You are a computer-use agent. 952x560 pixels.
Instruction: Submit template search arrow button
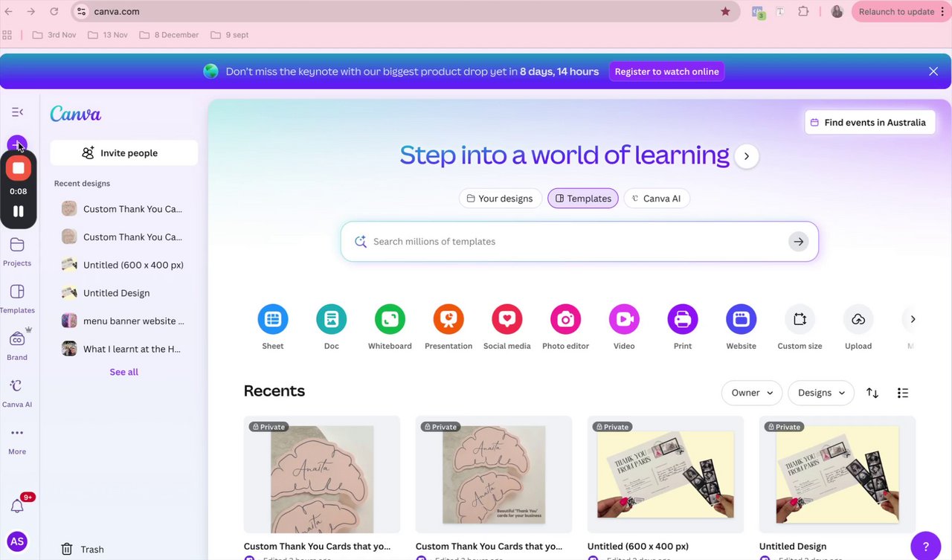coord(798,242)
